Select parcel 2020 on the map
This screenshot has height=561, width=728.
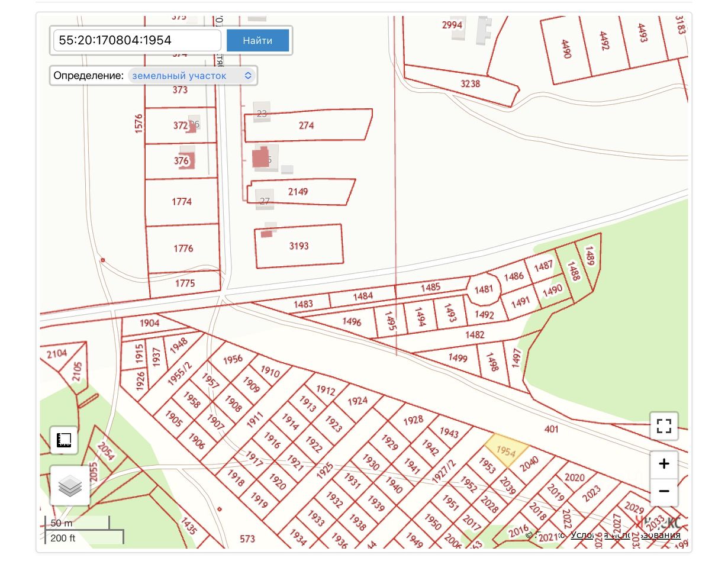pos(575,477)
